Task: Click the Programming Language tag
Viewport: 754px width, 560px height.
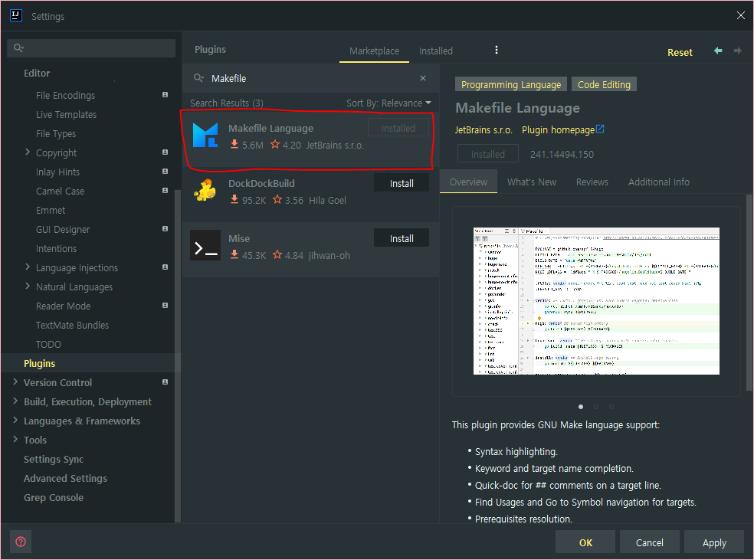Action: pyautogui.click(x=510, y=84)
